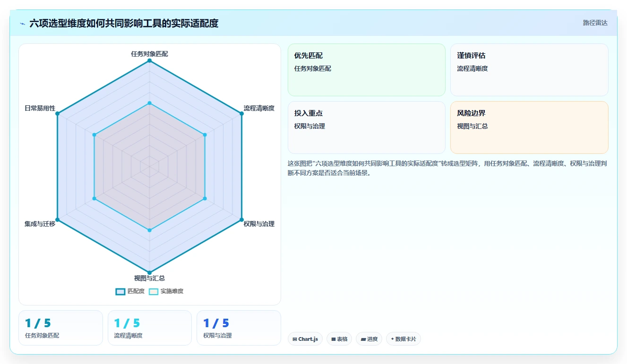Click the 1 / 5 流程清晰度 stat card
This screenshot has height=364, width=627.
coord(150,328)
